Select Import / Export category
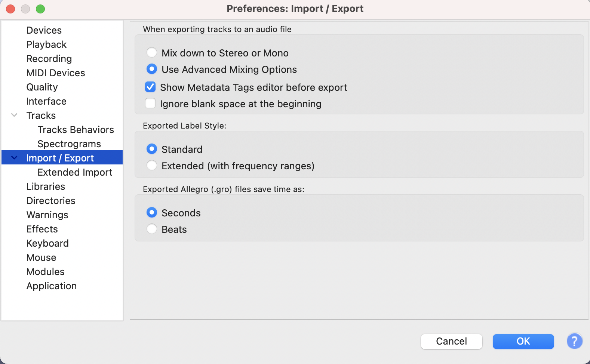Image resolution: width=590 pixels, height=364 pixels. coord(62,158)
